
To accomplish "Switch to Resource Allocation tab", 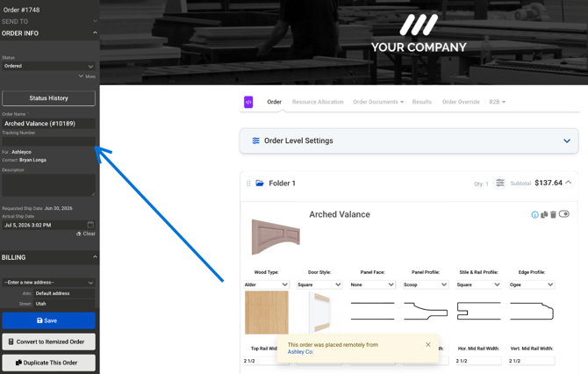I will point(318,102).
